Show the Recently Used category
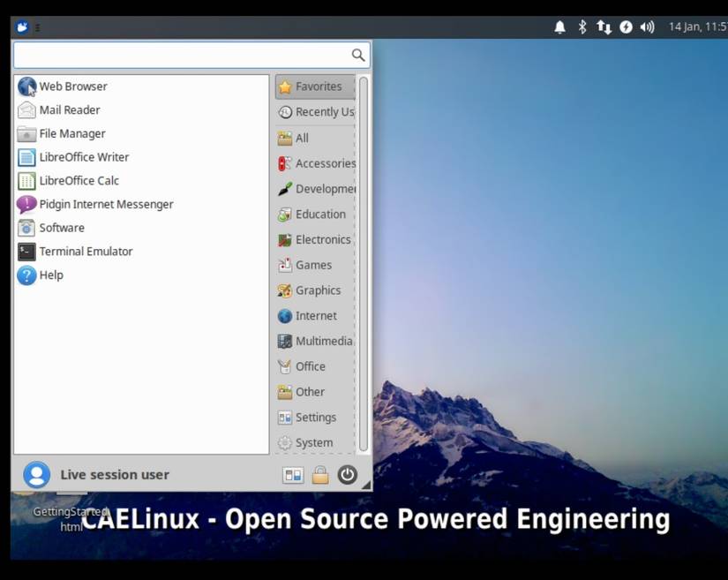 315,112
